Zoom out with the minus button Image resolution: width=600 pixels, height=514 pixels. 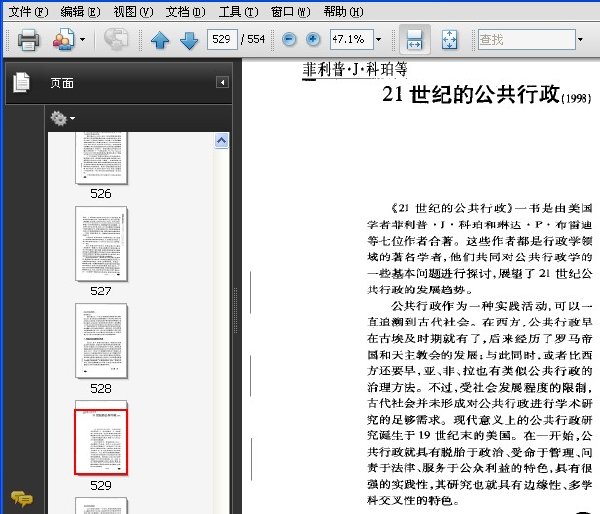(x=289, y=39)
